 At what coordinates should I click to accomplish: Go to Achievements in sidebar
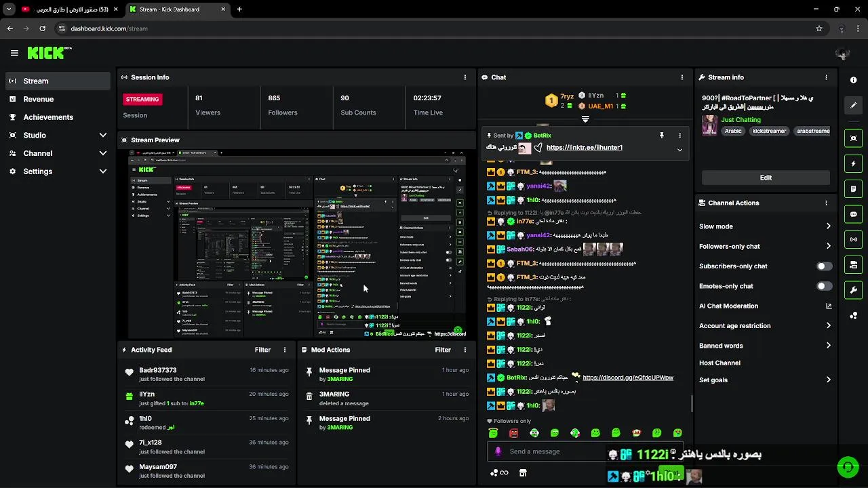tap(58, 117)
